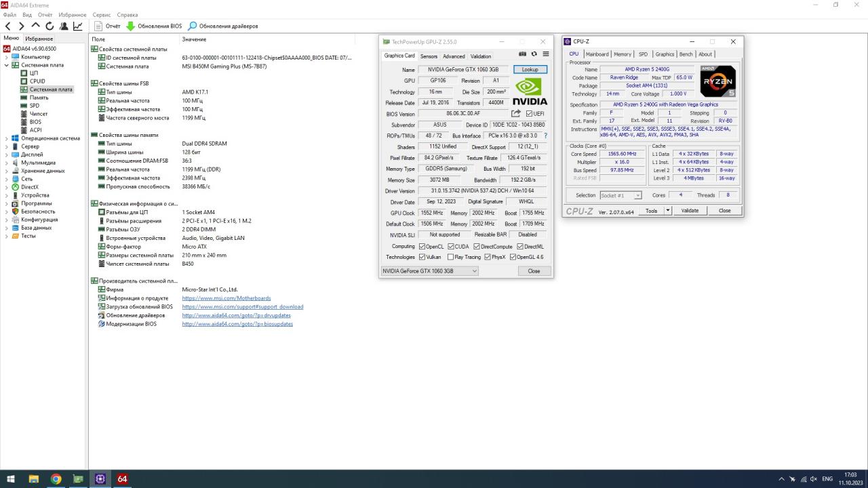868x488 pixels.
Task: Click the Отчёт report button
Action: [x=107, y=26]
